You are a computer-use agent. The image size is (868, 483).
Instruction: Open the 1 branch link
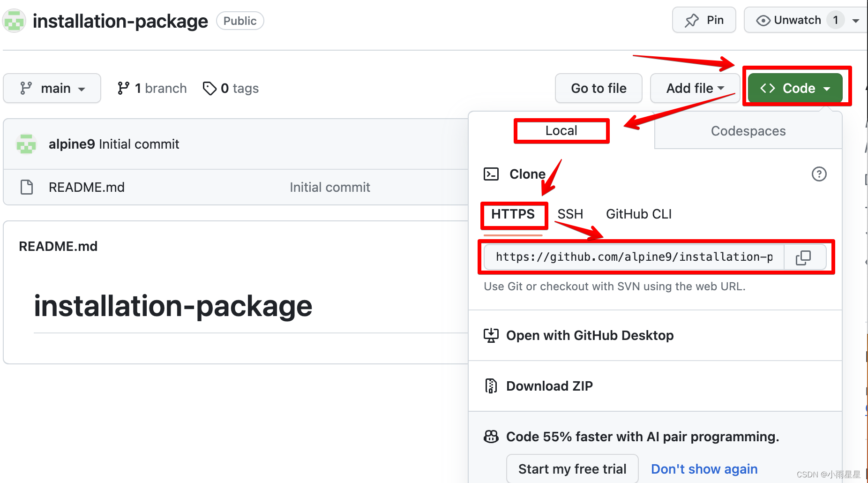pyautogui.click(x=152, y=88)
